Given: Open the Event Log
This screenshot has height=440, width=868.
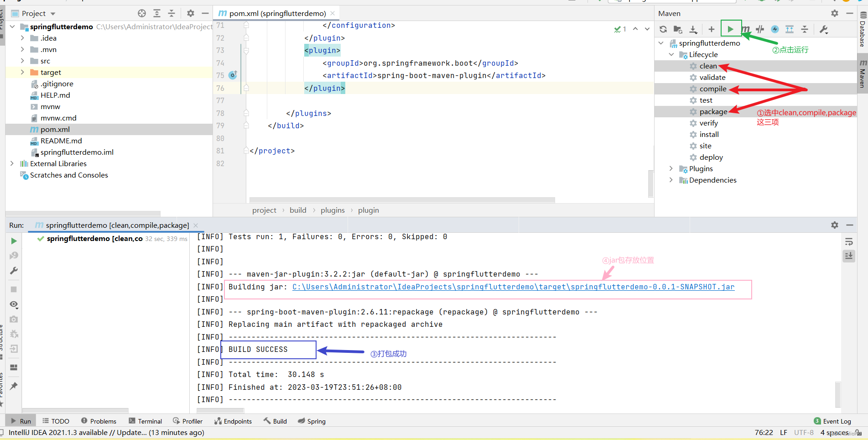Looking at the screenshot, I should click(832, 421).
